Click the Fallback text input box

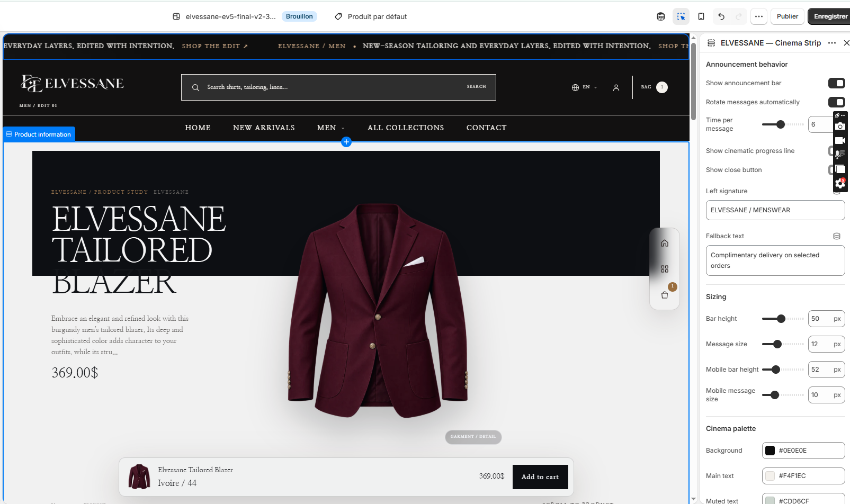[775, 260]
